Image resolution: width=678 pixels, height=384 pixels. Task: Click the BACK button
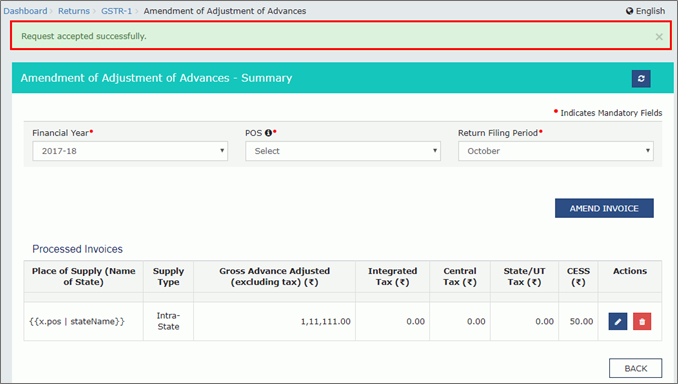pyautogui.click(x=635, y=368)
